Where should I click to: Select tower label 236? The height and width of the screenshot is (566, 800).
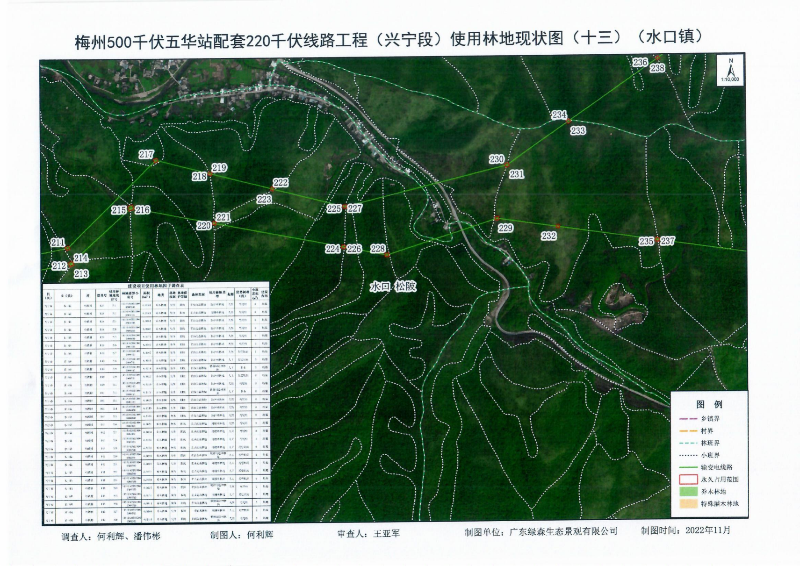(640, 62)
